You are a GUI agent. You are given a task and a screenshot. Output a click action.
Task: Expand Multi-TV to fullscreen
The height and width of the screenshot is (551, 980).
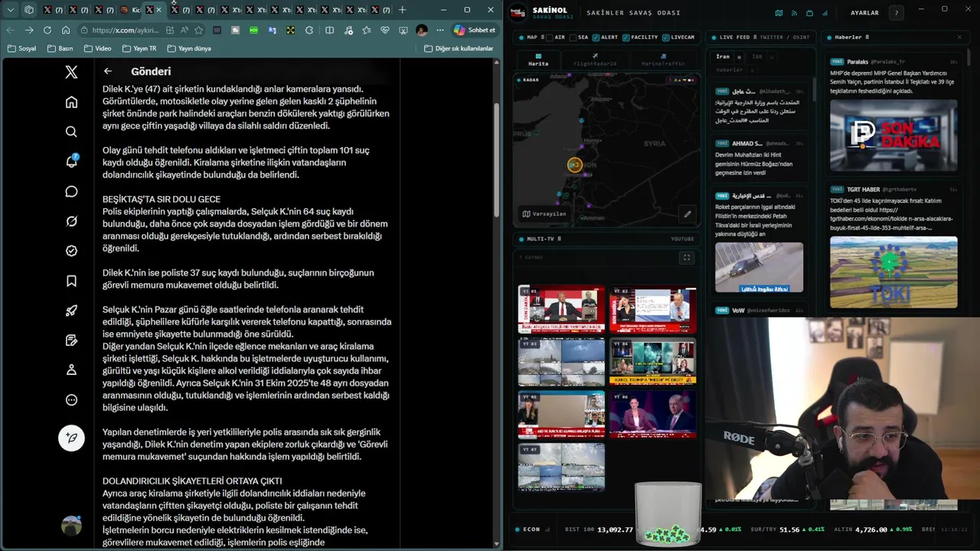pyautogui.click(x=687, y=258)
